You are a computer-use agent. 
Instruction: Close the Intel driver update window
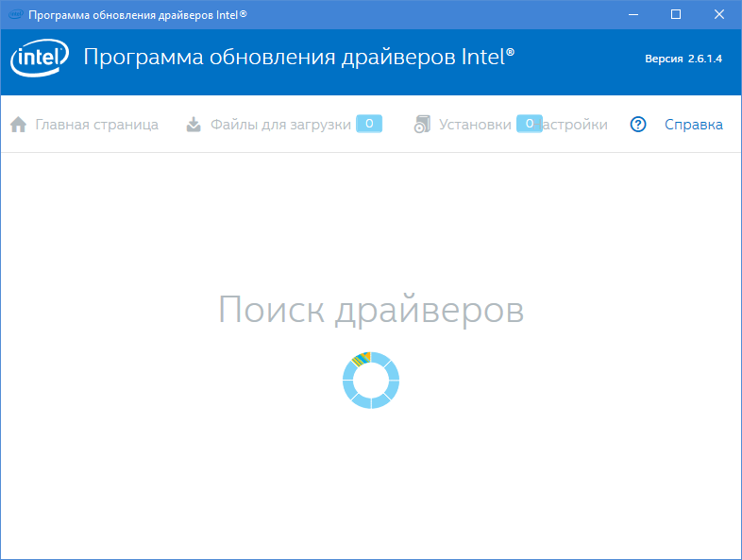[x=718, y=15]
